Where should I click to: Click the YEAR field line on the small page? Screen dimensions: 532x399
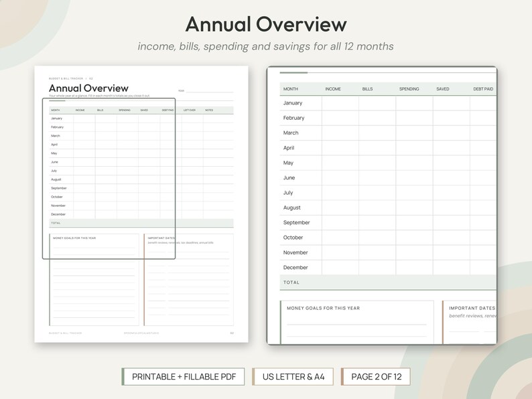coord(209,91)
